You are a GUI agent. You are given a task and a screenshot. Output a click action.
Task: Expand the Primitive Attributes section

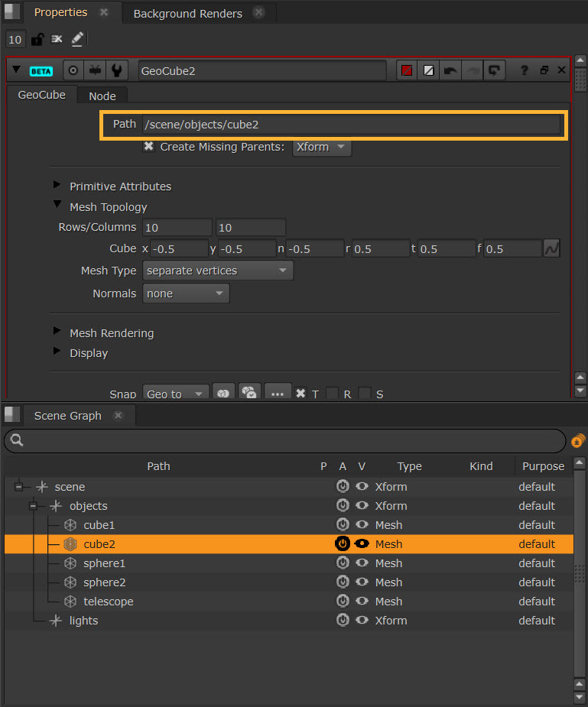click(x=57, y=186)
